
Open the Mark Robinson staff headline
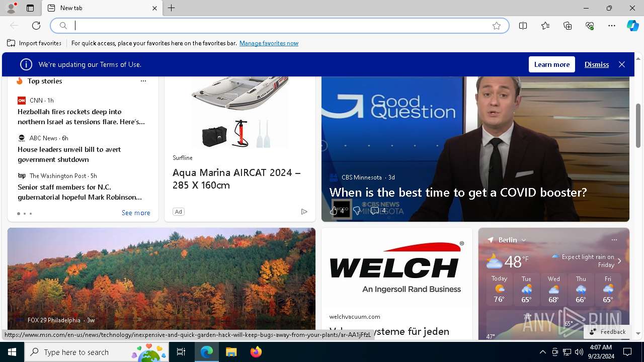tap(80, 192)
